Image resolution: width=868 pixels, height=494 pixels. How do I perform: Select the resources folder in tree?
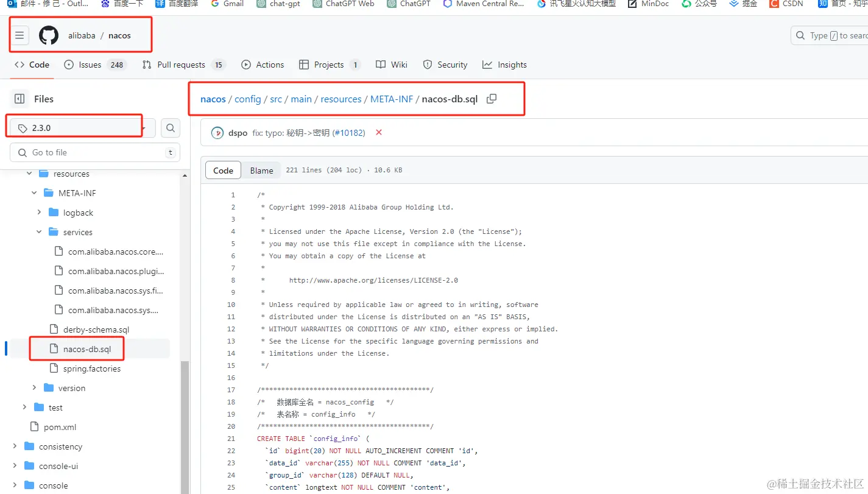[71, 174]
